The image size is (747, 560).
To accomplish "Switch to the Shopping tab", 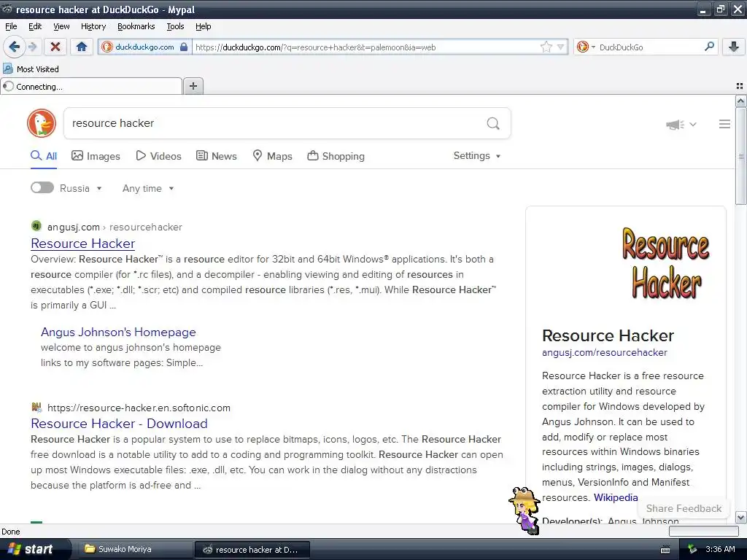I will (x=336, y=156).
